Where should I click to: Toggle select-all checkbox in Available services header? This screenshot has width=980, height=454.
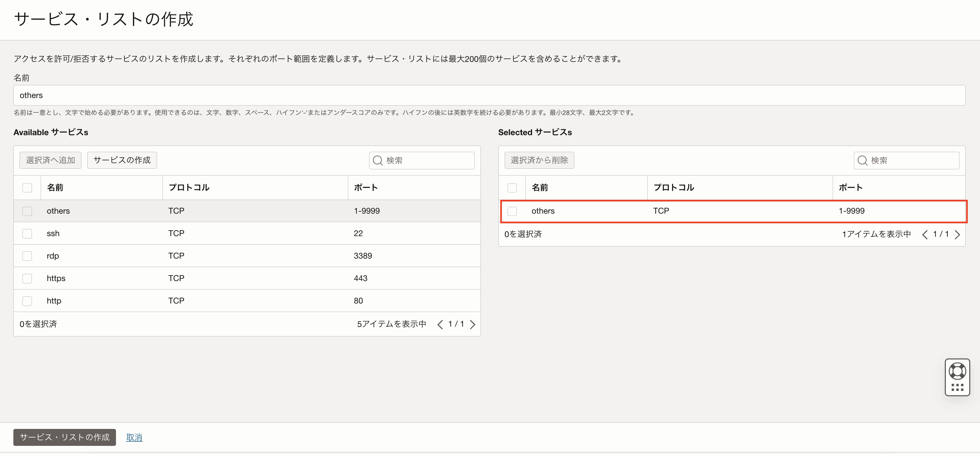coord(27,188)
